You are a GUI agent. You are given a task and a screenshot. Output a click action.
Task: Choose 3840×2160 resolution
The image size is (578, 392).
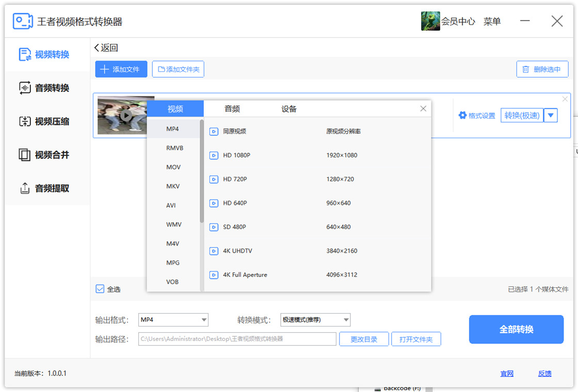tap(342, 251)
